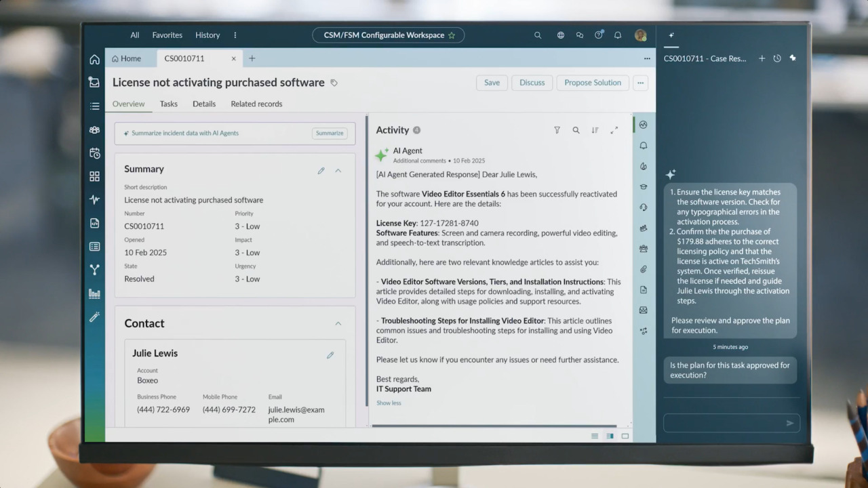
Task: Open the attachments paperclip in side rail
Action: 643,269
